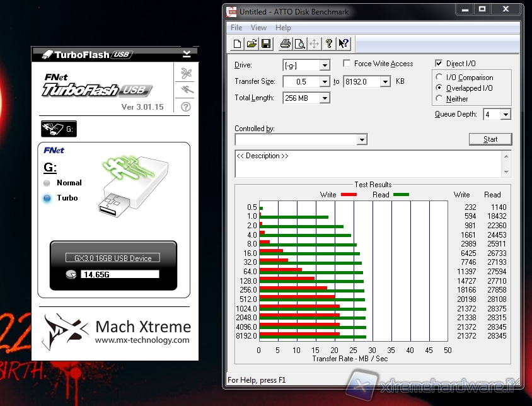Viewport: 532px width, 406px height.
Task: Open TurboFlash settings wrench icon
Action: tap(186, 73)
